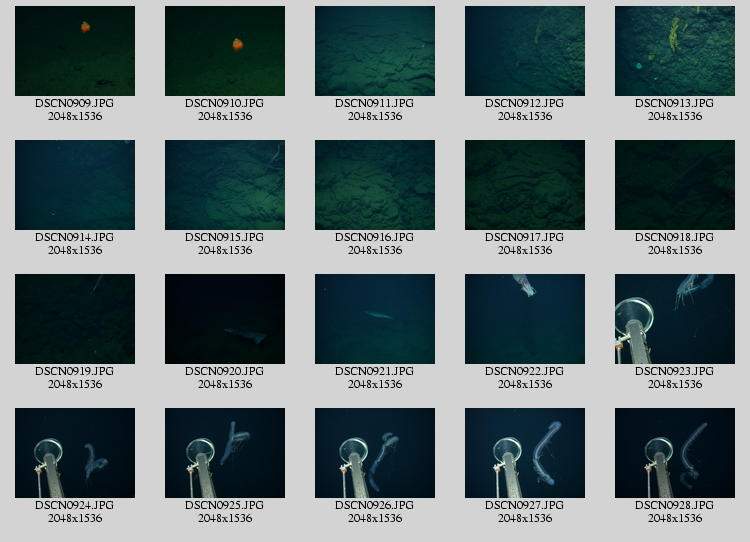This screenshot has height=542, width=750.
Task: Select the DSCN0919.JPG thumbnail
Action: (x=75, y=319)
